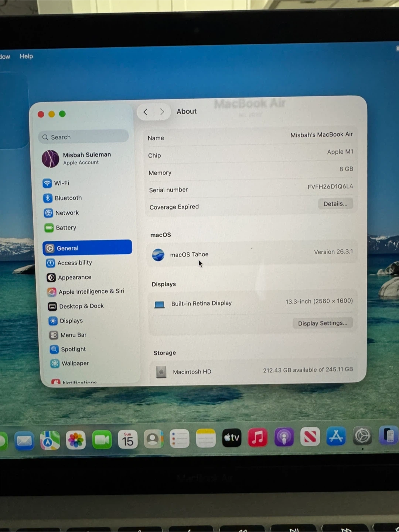Screen dimensions: 399x532
Task: Open Apple Intelligence & Siri settings
Action: tap(91, 291)
